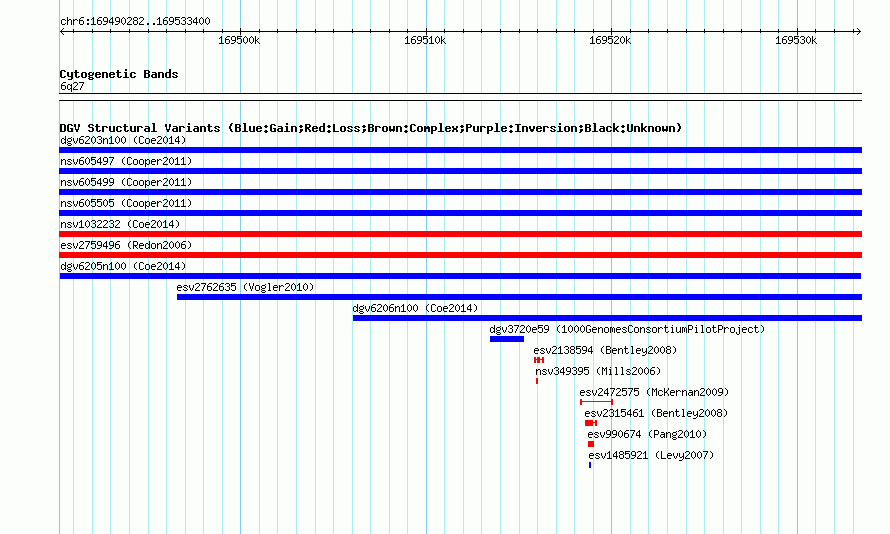
Task: Open esv2762635 (Vogler2010) variant label
Action: click(x=245, y=287)
